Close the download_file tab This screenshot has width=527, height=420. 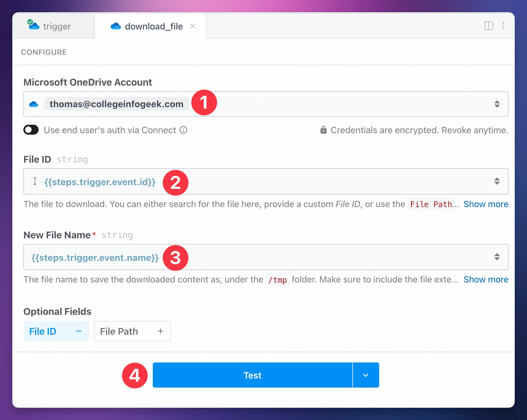pos(193,26)
